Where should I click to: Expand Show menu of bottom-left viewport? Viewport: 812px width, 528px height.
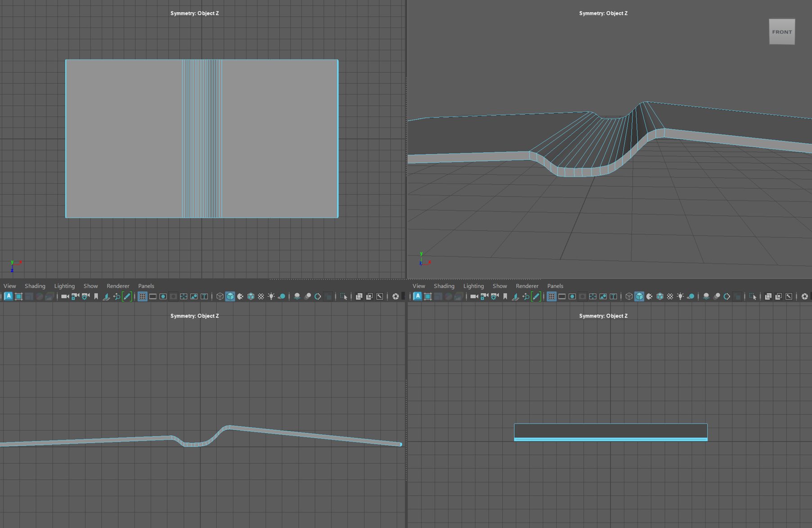click(90, 286)
